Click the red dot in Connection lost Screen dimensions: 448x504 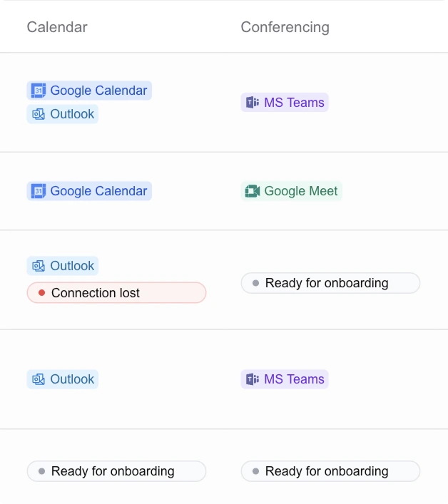(41, 292)
